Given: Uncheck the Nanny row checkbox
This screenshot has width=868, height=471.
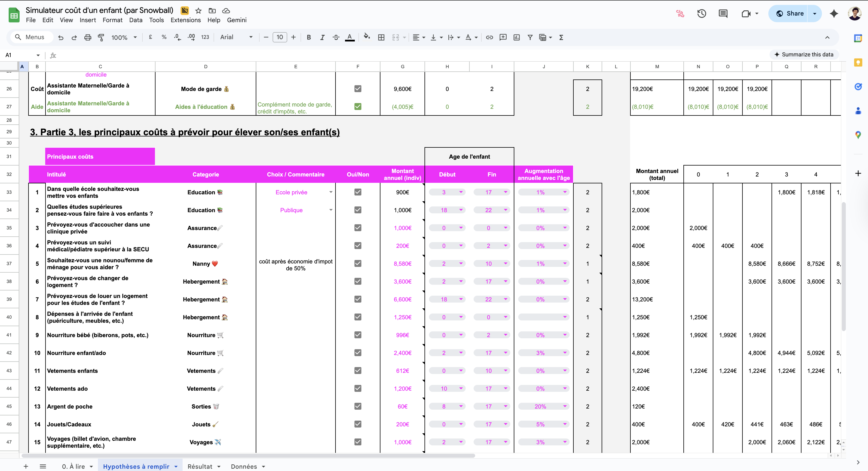Looking at the screenshot, I should 357,263.
